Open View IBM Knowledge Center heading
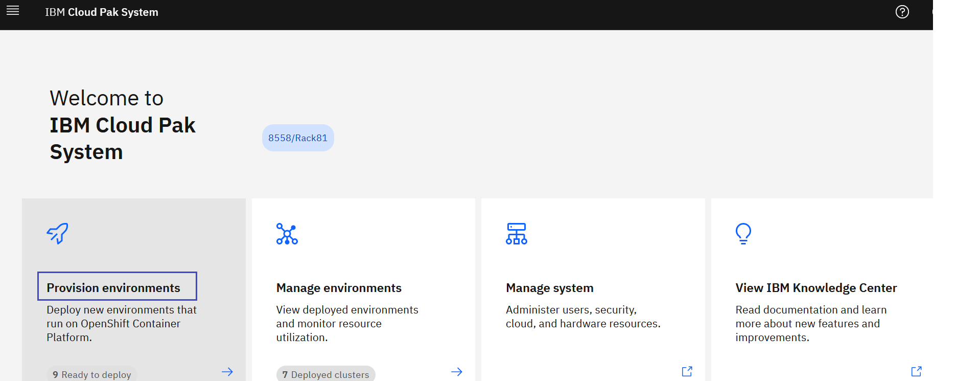This screenshot has width=980, height=381. coord(816,288)
